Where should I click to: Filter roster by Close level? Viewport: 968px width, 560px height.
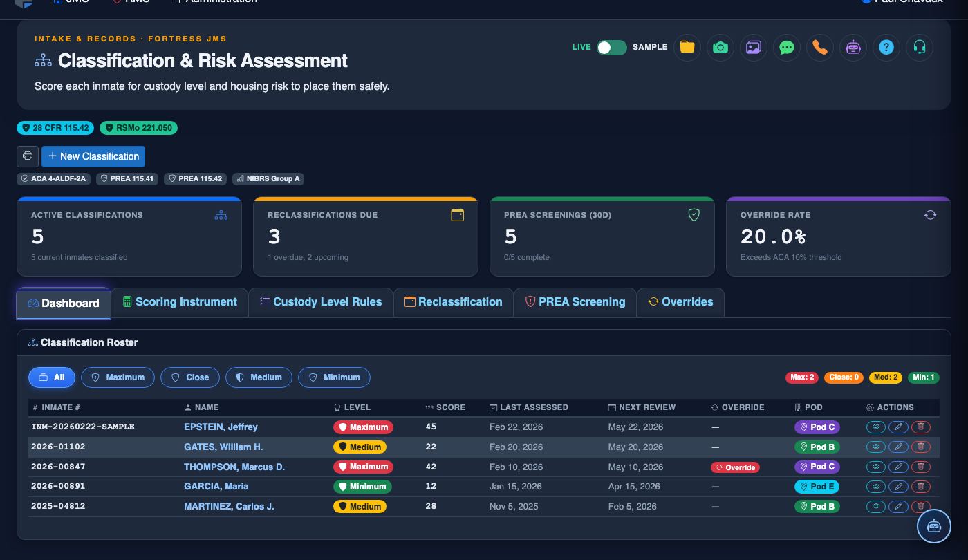tap(190, 377)
